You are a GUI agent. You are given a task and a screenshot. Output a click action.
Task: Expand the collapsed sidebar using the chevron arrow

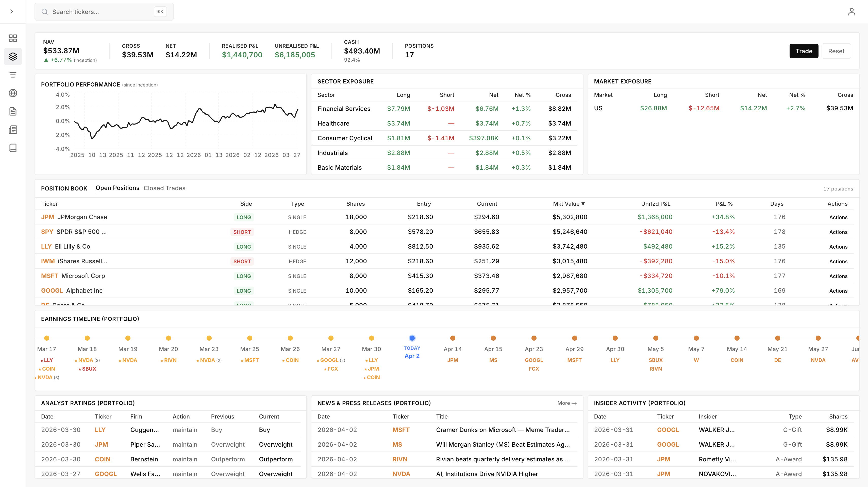(12, 11)
